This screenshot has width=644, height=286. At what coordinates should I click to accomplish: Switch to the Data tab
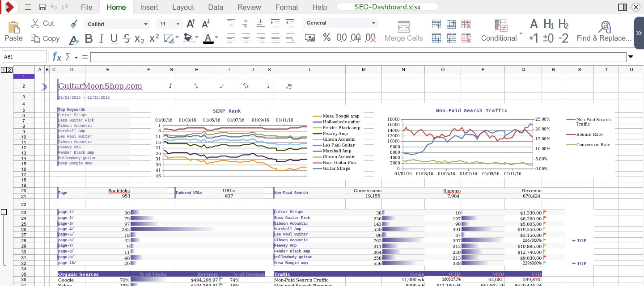click(x=216, y=7)
